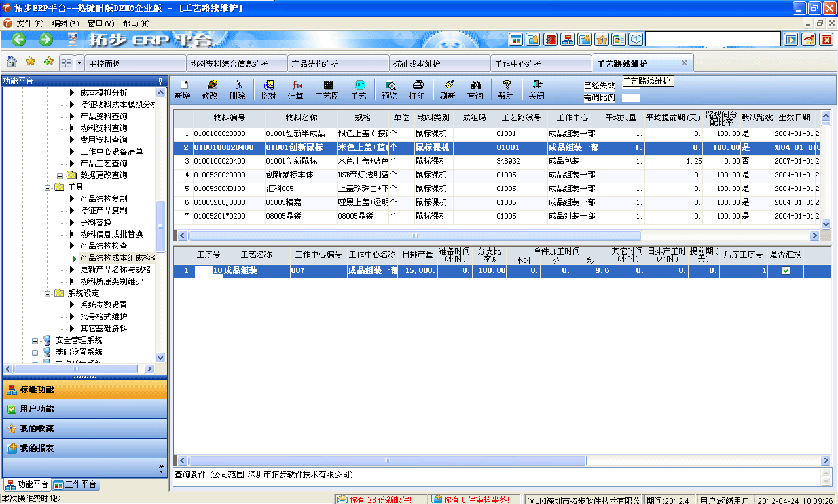
Task: Delete the selected routing with 删除
Action: point(237,90)
